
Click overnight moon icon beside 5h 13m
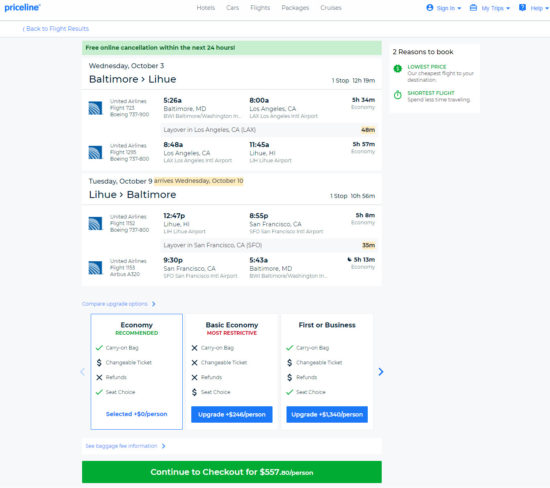(x=349, y=260)
